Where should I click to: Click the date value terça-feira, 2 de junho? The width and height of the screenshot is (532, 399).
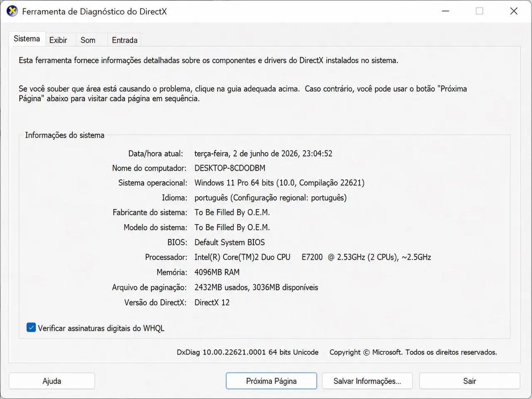[x=264, y=153]
